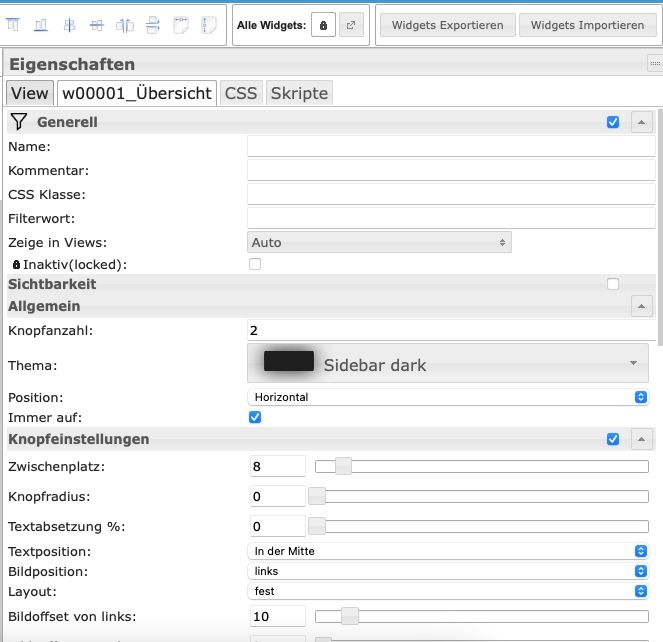Click the distribute vertically equal spacing icon

tap(153, 25)
